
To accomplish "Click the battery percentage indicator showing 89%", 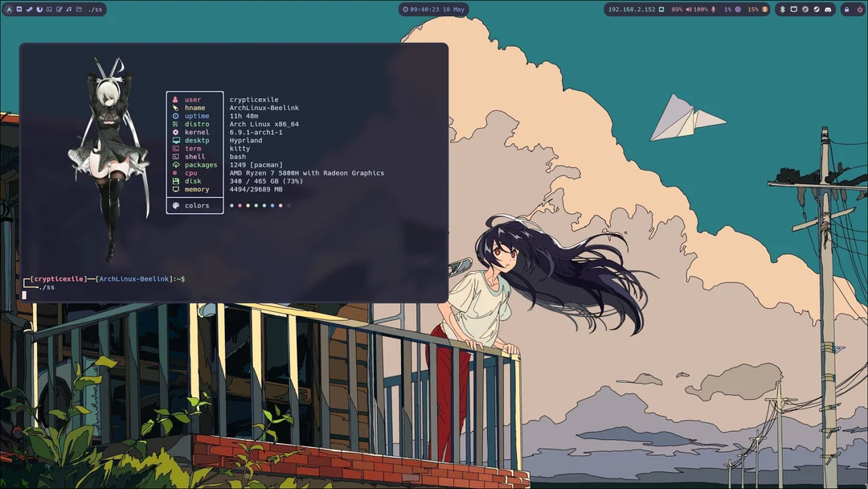I will [677, 9].
